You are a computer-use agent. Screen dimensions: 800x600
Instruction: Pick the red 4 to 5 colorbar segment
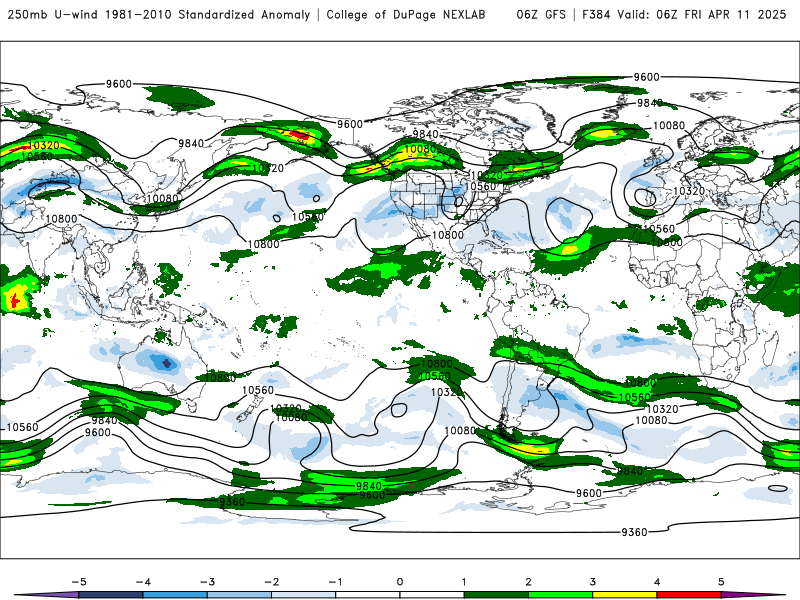pos(689,595)
